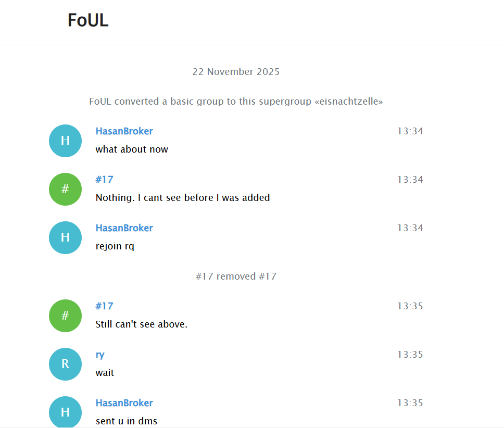
Task: Open #17 name above "Nothing. I cant see"
Action: (x=104, y=180)
